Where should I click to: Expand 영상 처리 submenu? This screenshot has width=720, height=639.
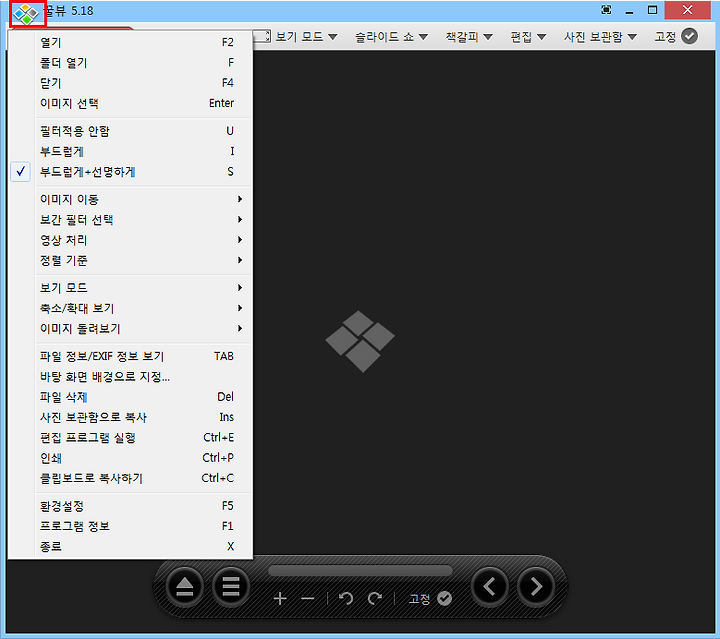point(130,240)
